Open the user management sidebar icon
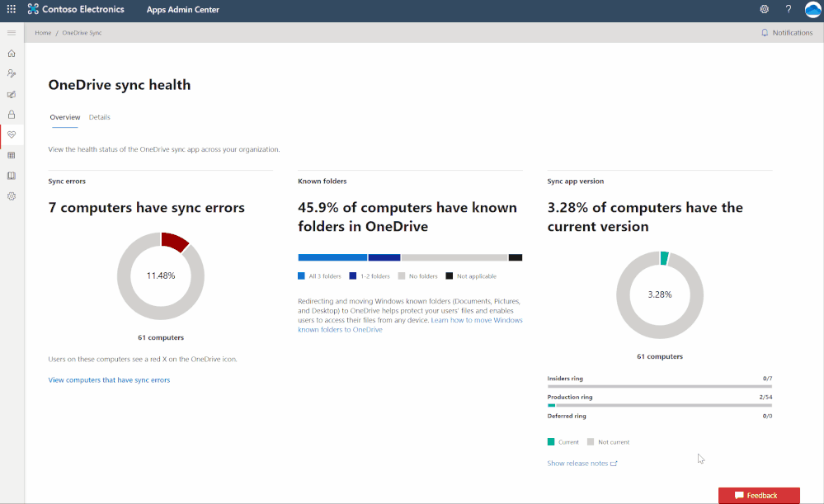Image resolution: width=824 pixels, height=504 pixels. (x=12, y=73)
